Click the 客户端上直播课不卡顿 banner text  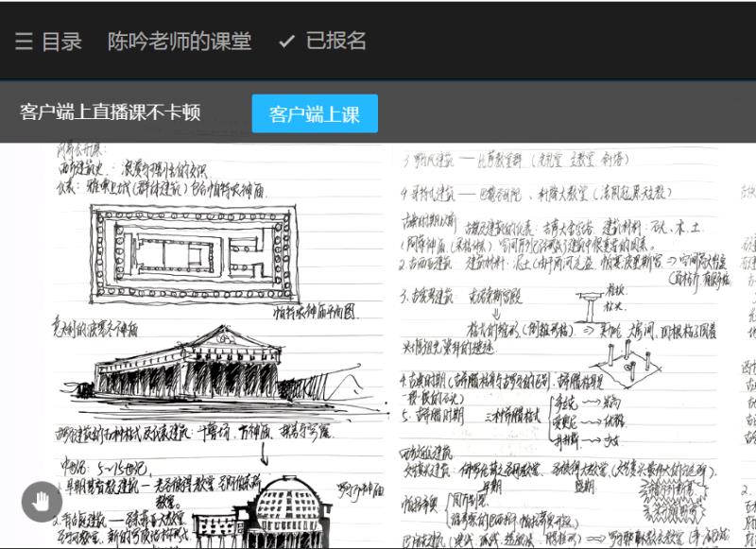(x=111, y=113)
